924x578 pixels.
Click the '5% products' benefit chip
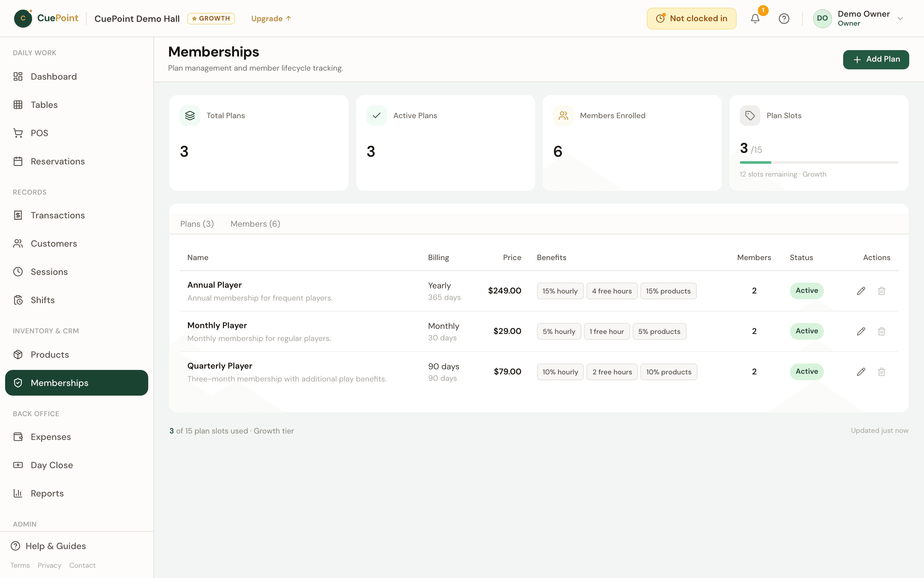[x=659, y=331]
